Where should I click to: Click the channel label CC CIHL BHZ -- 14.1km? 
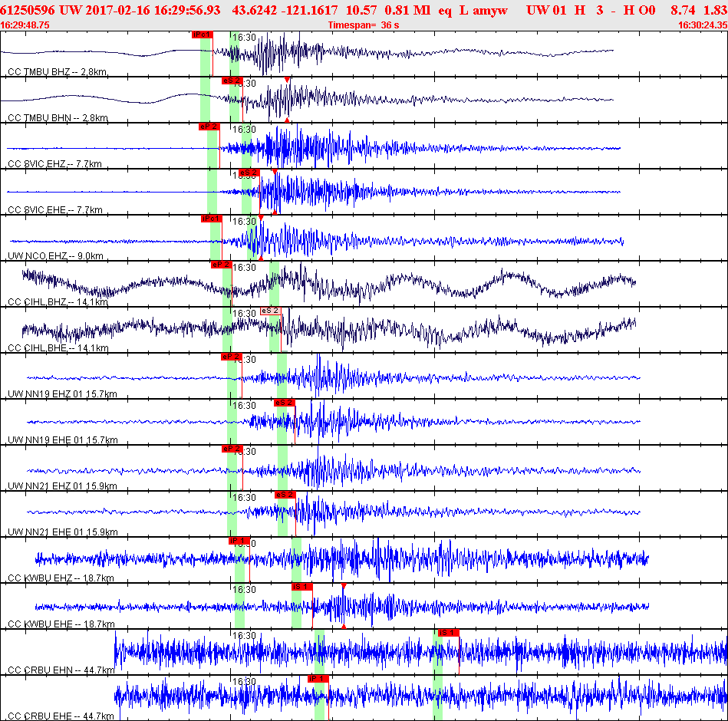pyautogui.click(x=58, y=301)
